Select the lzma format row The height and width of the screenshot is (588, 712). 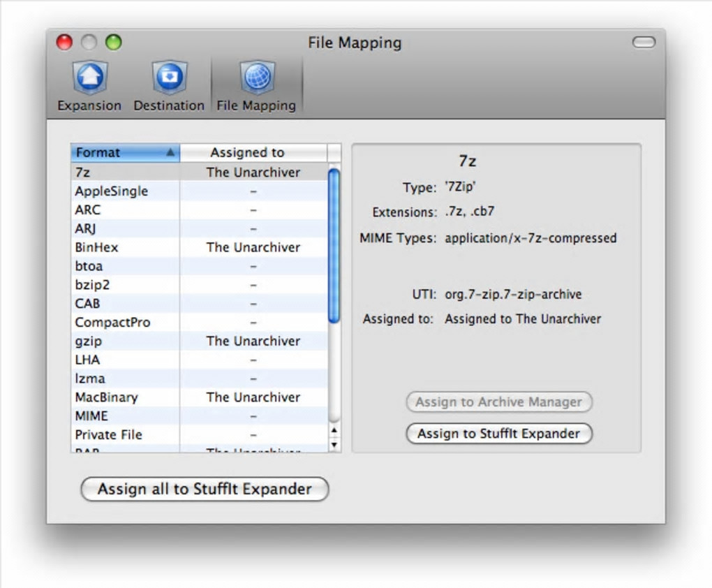click(199, 378)
